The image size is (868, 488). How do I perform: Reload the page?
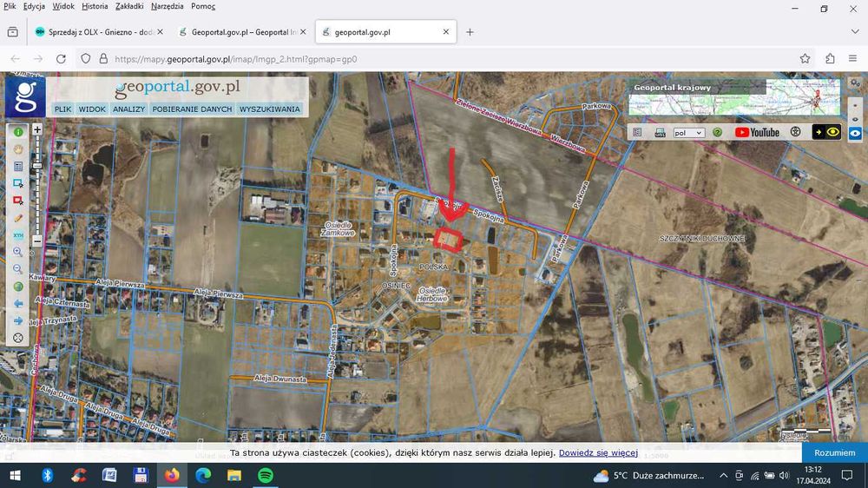(61, 59)
